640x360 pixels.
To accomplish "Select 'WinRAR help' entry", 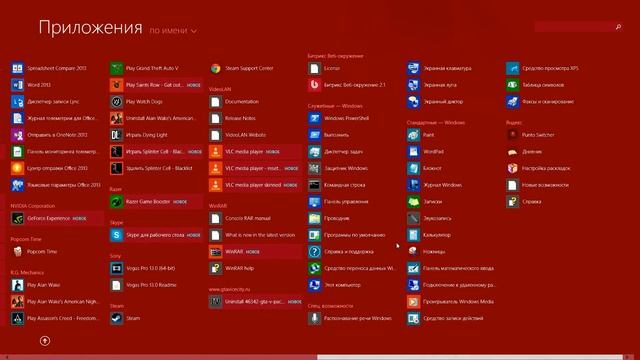I will pyautogui.click(x=232, y=268).
